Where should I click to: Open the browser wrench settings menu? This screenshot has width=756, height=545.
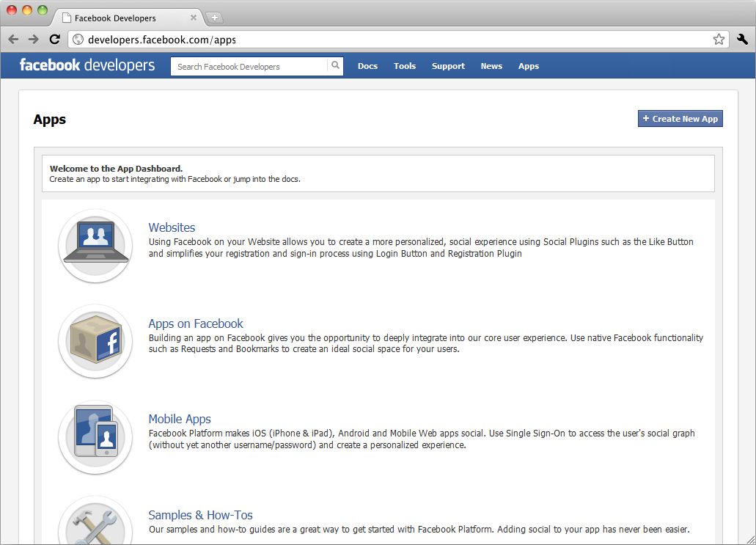[742, 40]
